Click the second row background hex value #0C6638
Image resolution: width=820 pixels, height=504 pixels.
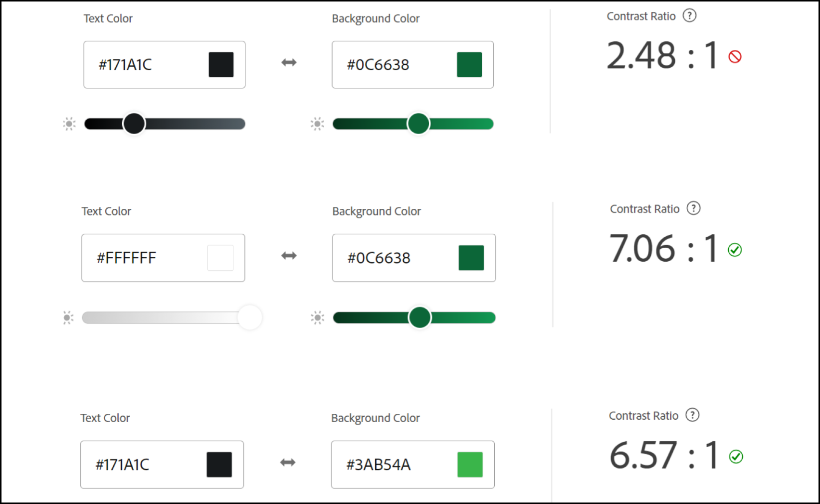[379, 258]
